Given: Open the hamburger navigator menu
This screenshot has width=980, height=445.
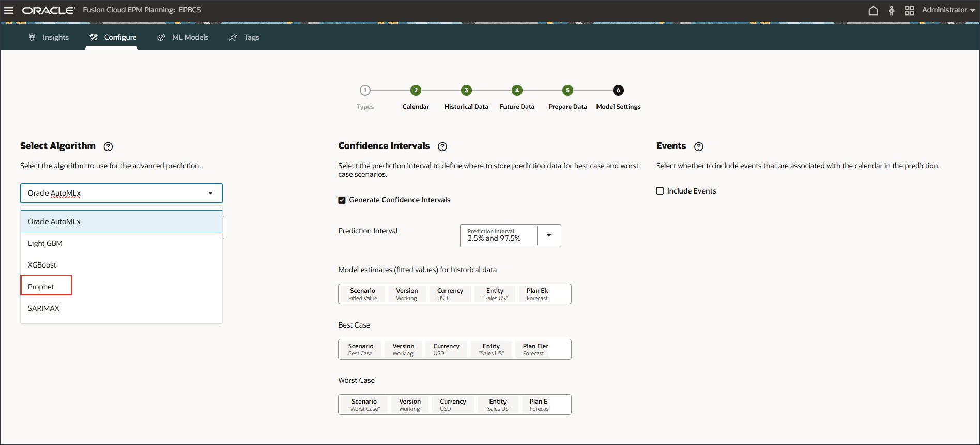Looking at the screenshot, I should 9,10.
